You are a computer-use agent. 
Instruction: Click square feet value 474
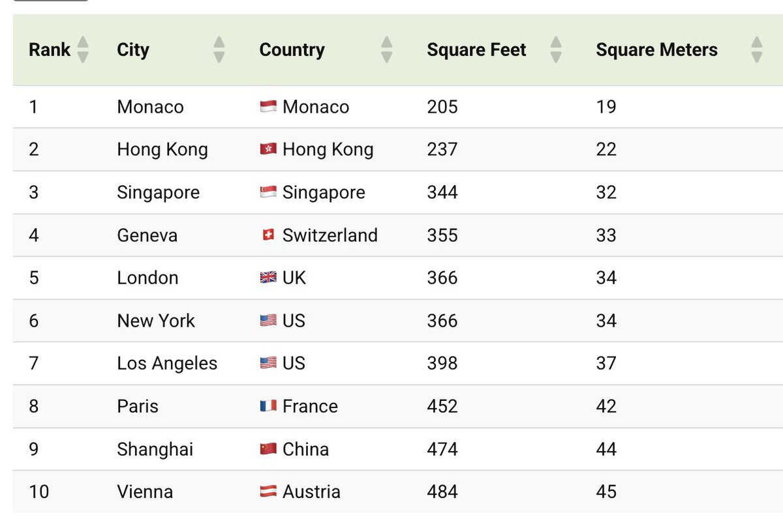point(442,449)
